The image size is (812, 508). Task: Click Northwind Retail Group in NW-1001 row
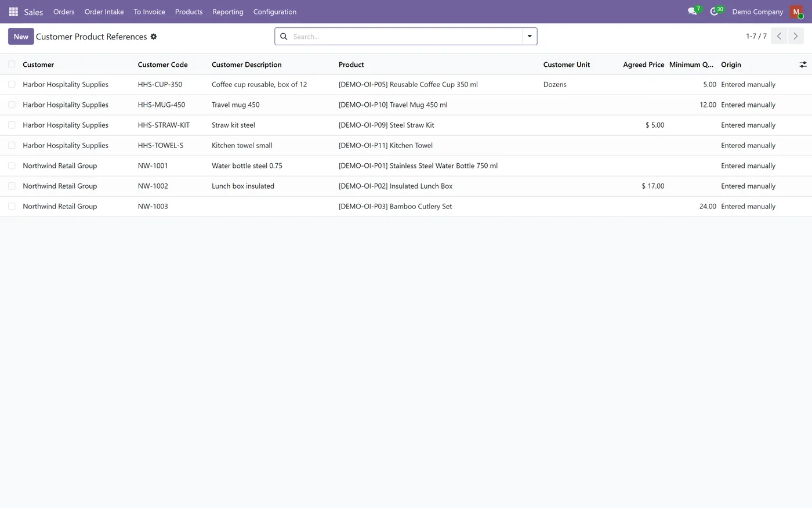tap(60, 166)
